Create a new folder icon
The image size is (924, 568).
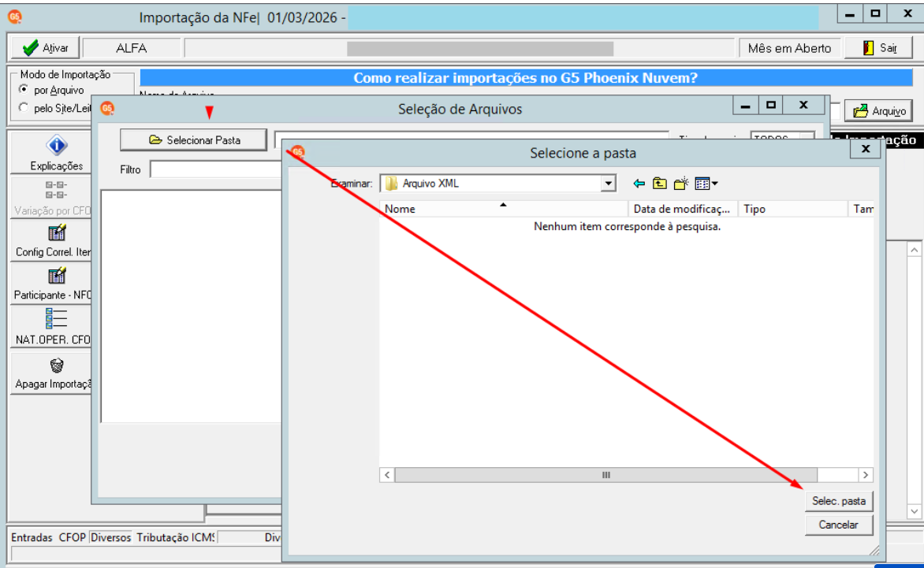681,184
